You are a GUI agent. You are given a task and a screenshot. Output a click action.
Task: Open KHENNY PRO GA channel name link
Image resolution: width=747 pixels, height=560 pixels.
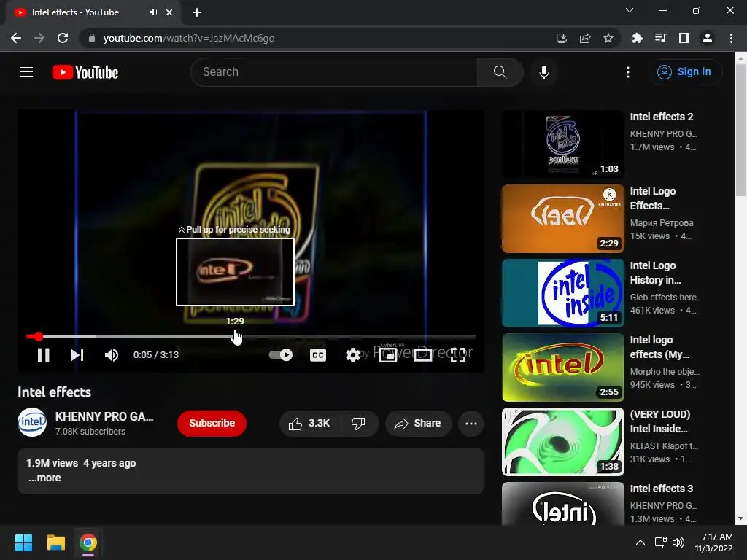tap(104, 416)
